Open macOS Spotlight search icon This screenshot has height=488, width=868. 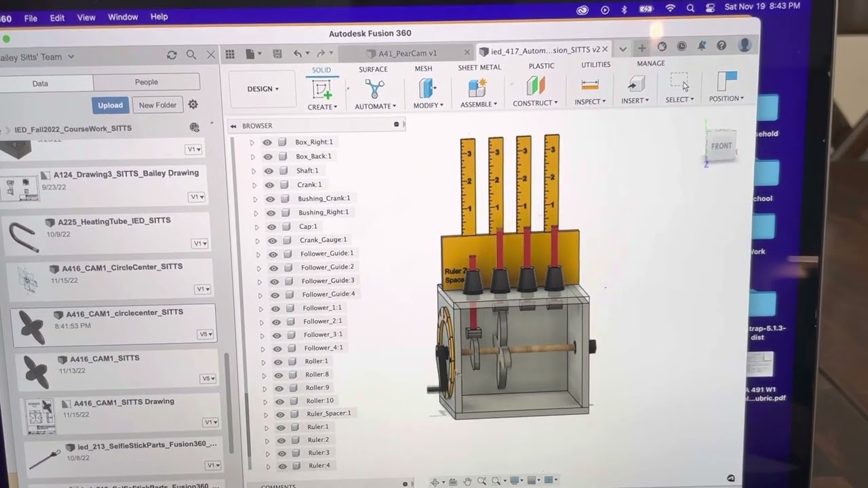click(690, 8)
